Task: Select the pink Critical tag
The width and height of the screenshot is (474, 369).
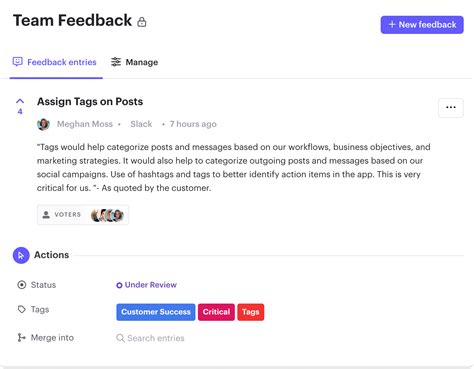Action: 216,312
